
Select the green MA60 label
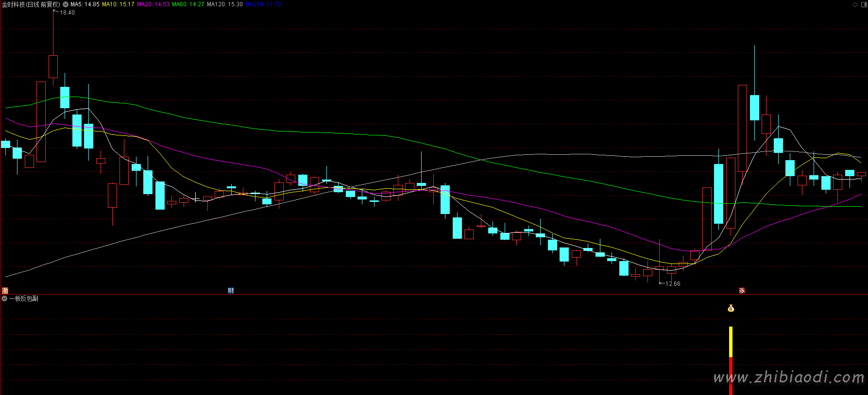pos(188,4)
